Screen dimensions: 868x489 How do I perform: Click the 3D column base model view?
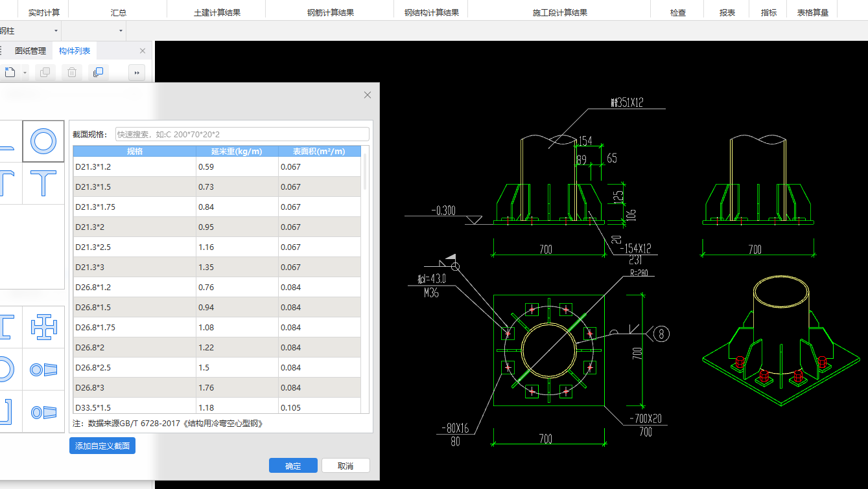coord(782,341)
